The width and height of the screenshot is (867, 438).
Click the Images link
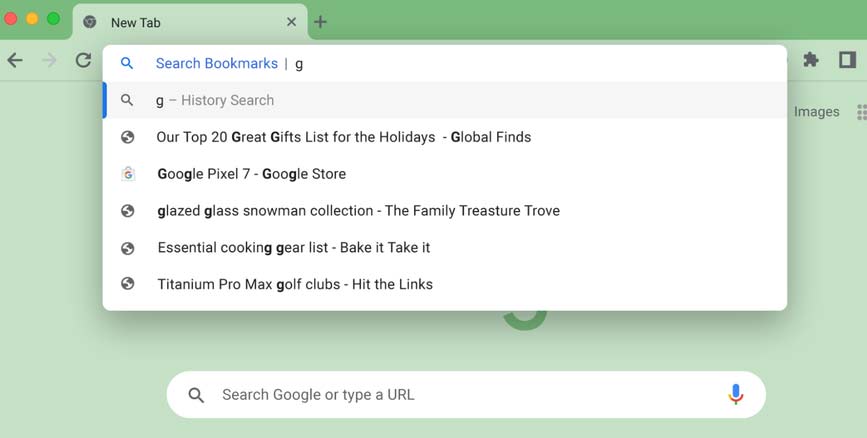(x=816, y=112)
